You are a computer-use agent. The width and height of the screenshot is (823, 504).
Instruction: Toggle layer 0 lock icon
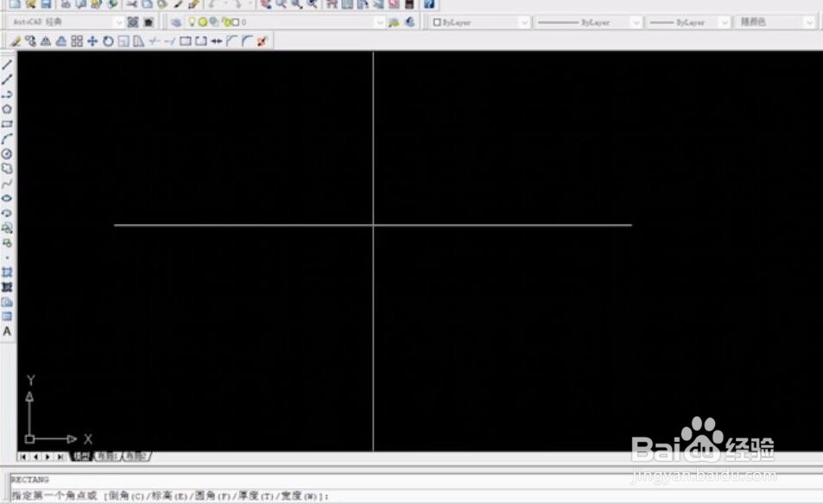click(x=225, y=22)
